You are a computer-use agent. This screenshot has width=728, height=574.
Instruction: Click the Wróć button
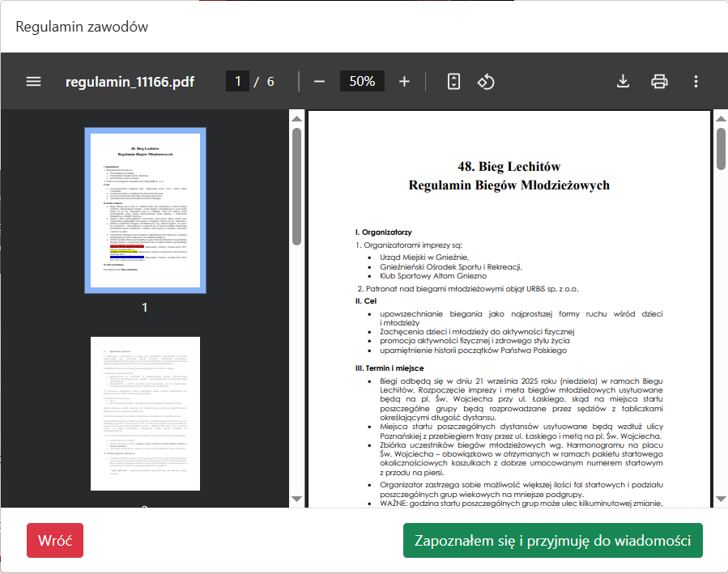(55, 541)
